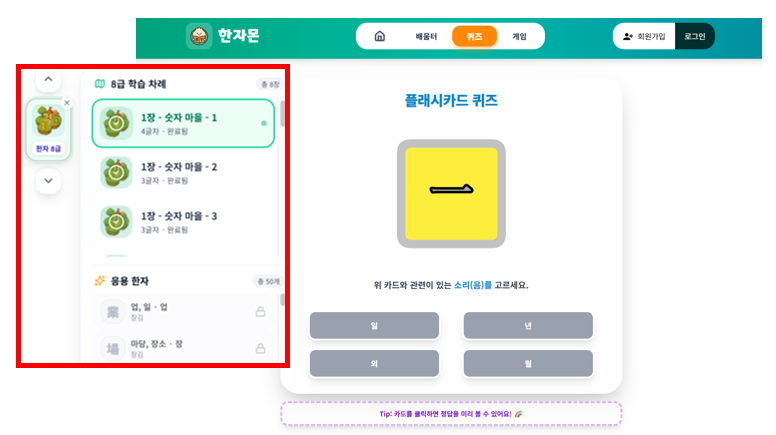Open the 배움터 tab
776x435 pixels.
click(427, 36)
